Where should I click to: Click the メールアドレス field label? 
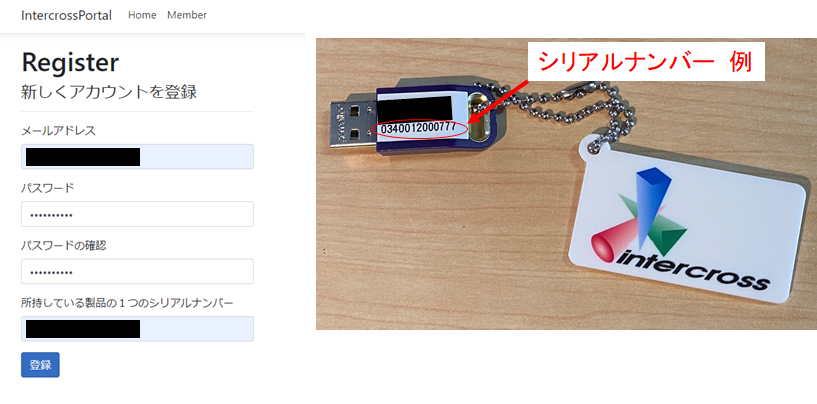(x=58, y=131)
